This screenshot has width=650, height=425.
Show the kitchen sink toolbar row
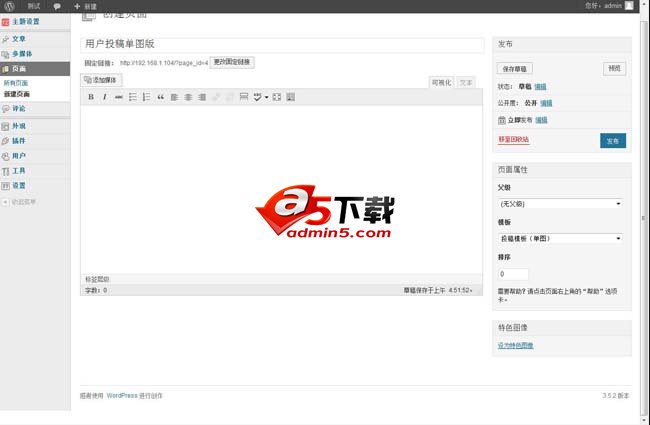coord(291,97)
